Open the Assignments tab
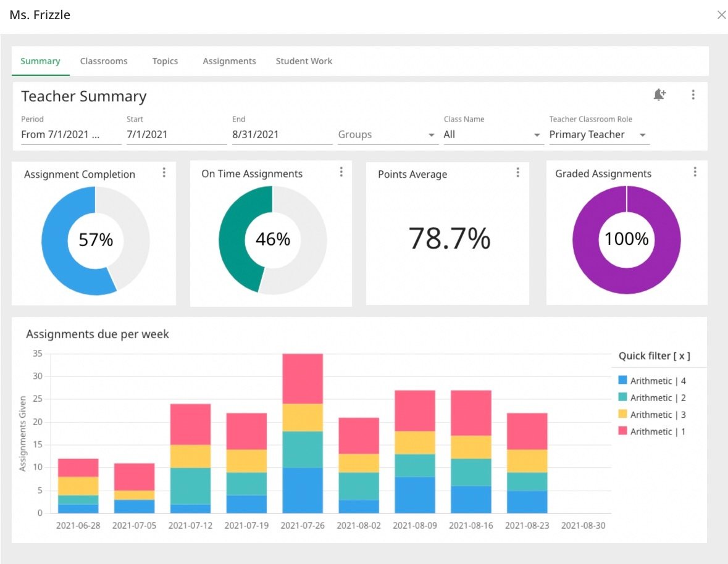Viewport: 728px width, 564px height. coord(229,61)
